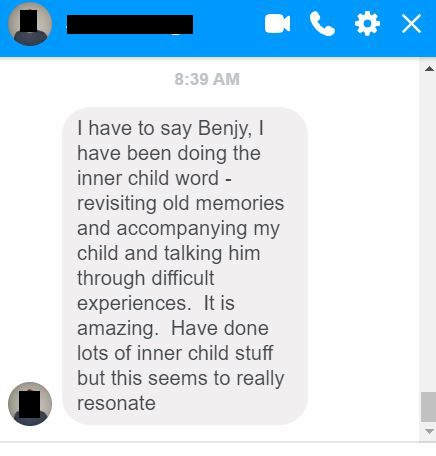Select the message starting 'I have to say'

point(185,266)
